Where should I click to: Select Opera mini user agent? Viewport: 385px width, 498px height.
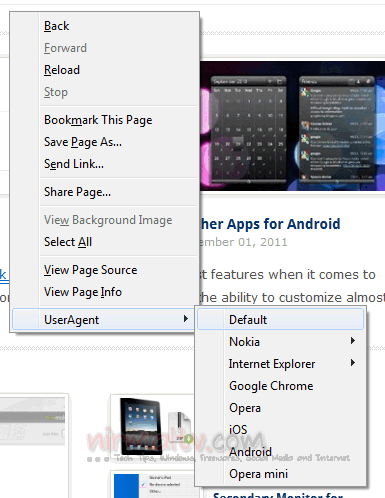coord(280,474)
